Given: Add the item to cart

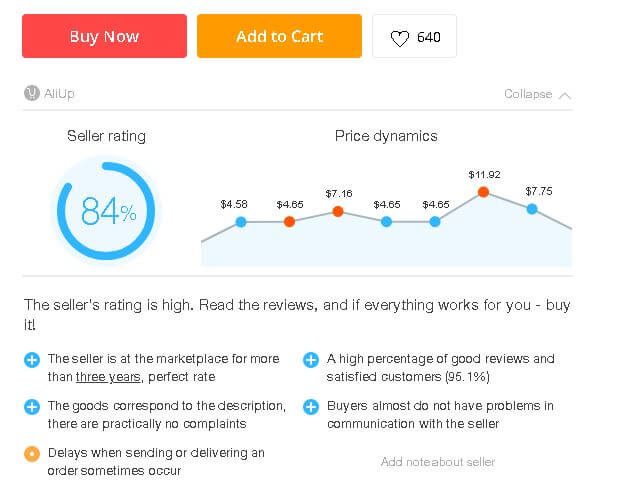Looking at the screenshot, I should (x=279, y=36).
